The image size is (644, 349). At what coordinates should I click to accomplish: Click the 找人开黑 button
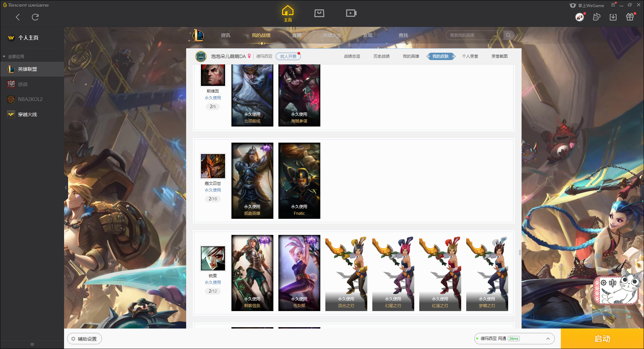tap(288, 56)
